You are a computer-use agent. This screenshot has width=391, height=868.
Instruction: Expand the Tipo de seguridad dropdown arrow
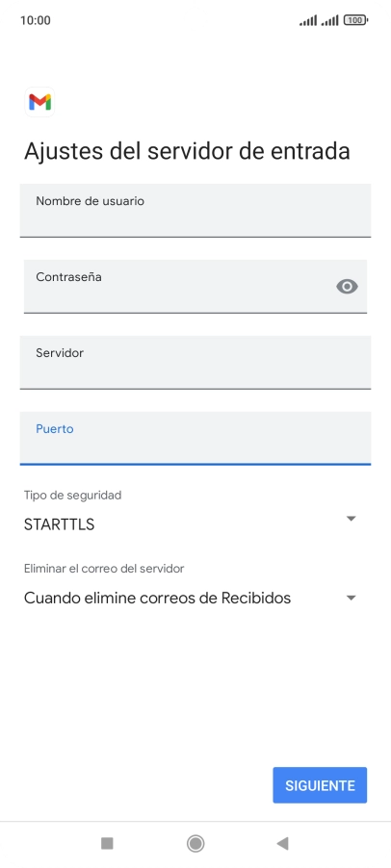point(351,519)
